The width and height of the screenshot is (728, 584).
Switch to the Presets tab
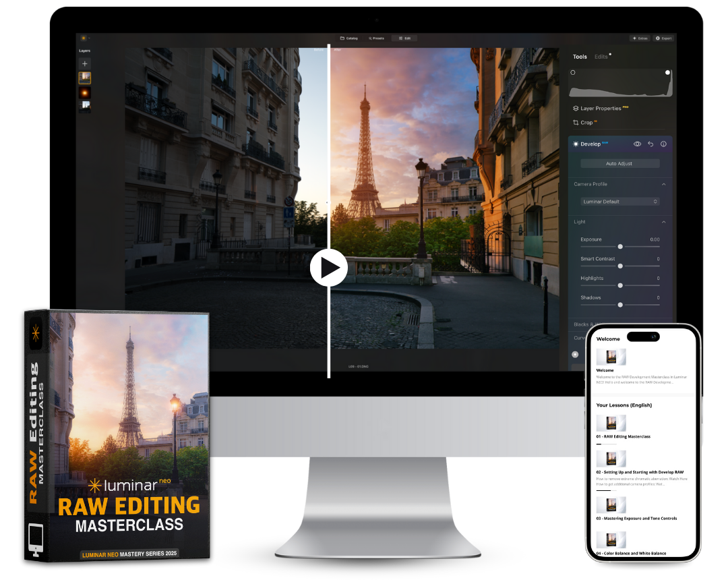click(377, 38)
